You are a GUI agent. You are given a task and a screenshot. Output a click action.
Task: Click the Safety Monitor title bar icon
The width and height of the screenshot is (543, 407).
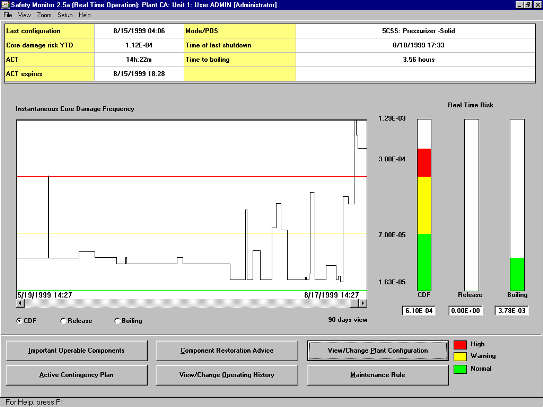(5, 5)
